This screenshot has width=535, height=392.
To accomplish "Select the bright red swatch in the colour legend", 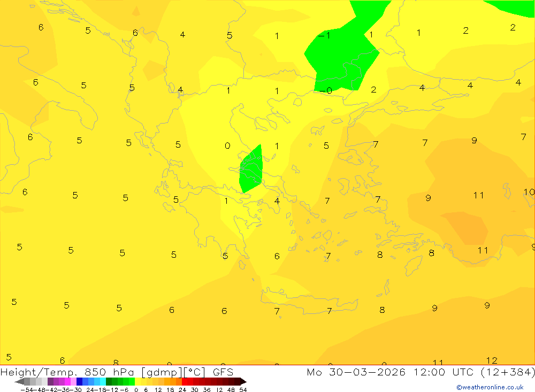I will pyautogui.click(x=185, y=381).
